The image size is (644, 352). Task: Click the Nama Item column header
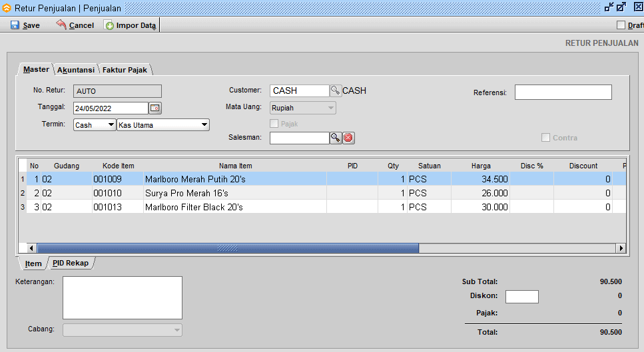pyautogui.click(x=235, y=166)
